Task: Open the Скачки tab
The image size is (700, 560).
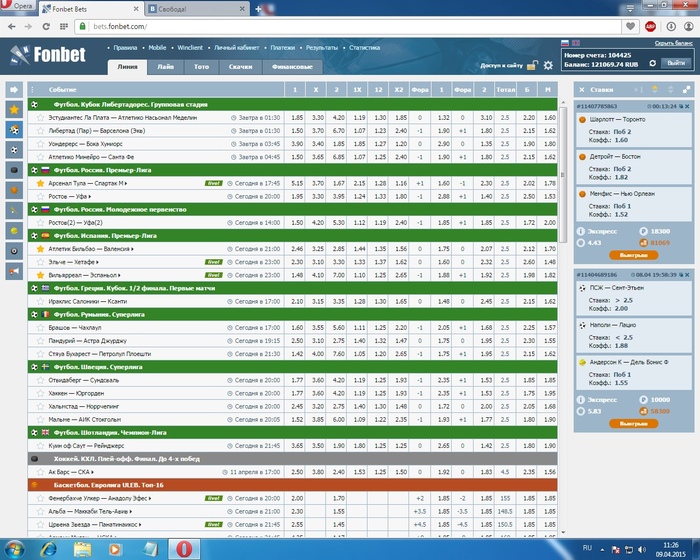Action: point(241,67)
